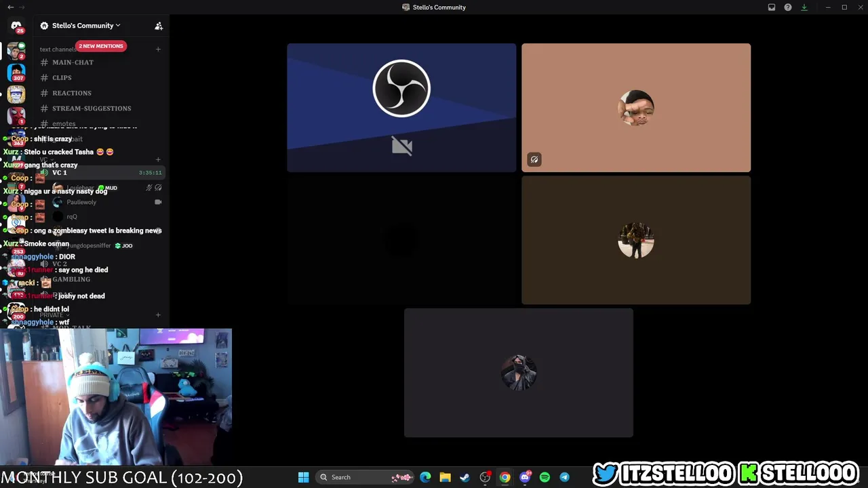This screenshot has width=868, height=488.
Task: Open Spotify from taskbar
Action: click(545, 477)
